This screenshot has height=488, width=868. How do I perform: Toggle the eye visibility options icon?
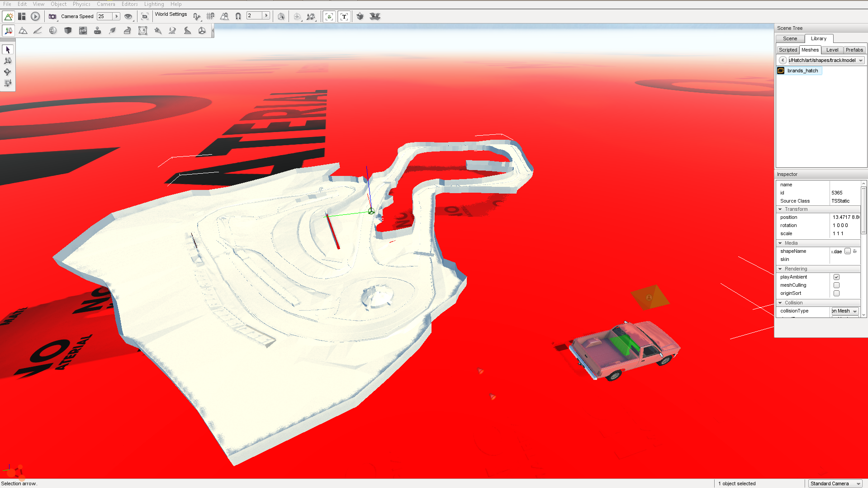(129, 17)
